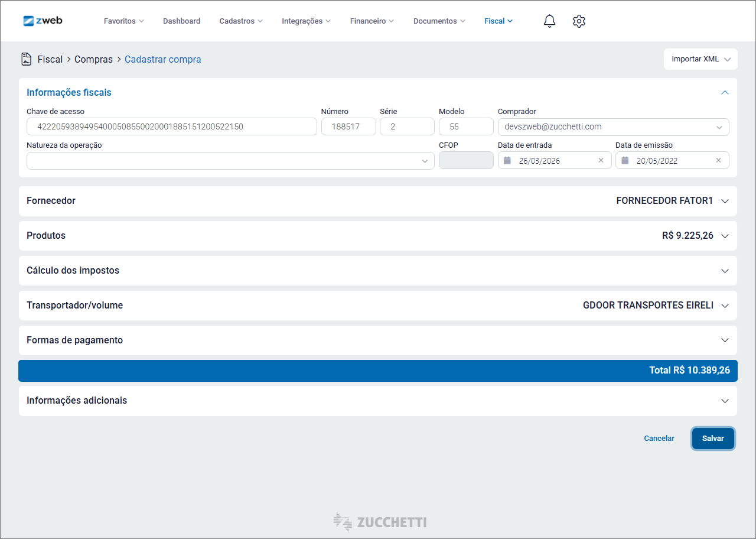Viewport: 756px width, 539px height.
Task: Clear the Data de emissão date
Action: tap(718, 161)
